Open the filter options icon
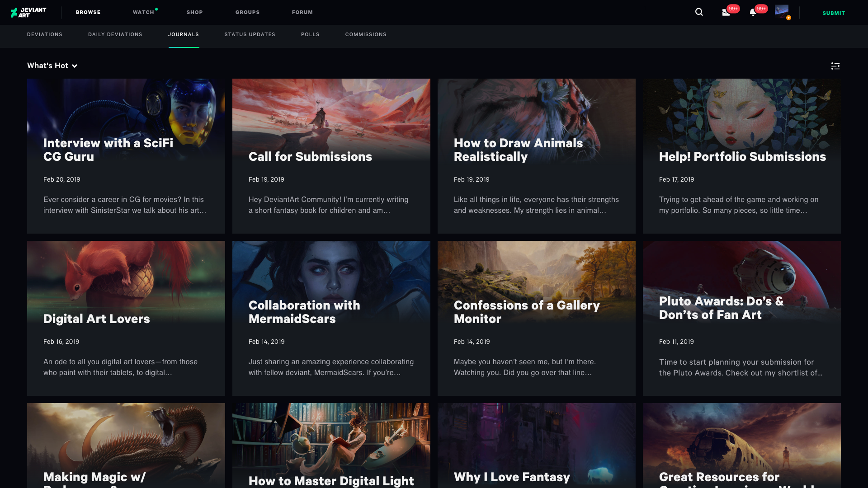Screen dimensions: 868x488 click(835, 66)
